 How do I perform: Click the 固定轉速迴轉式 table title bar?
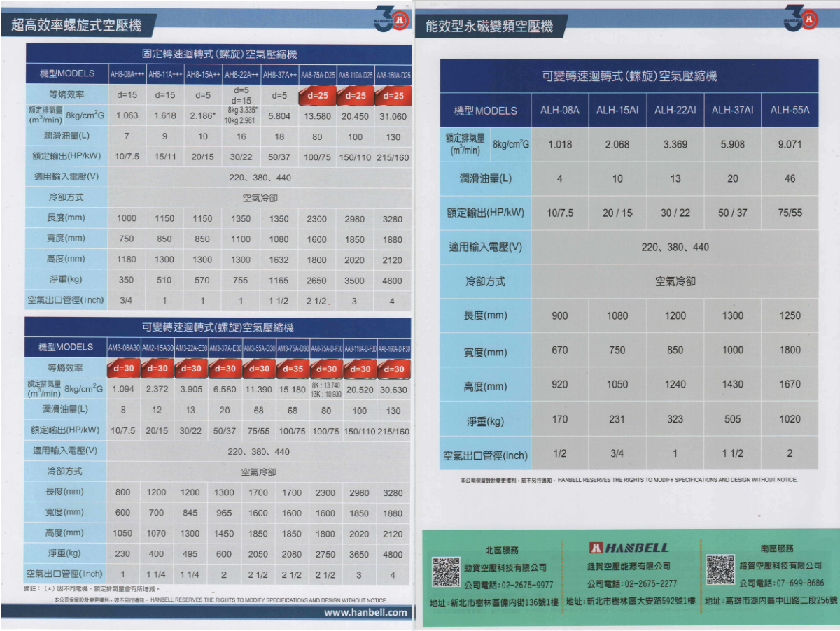(x=218, y=54)
